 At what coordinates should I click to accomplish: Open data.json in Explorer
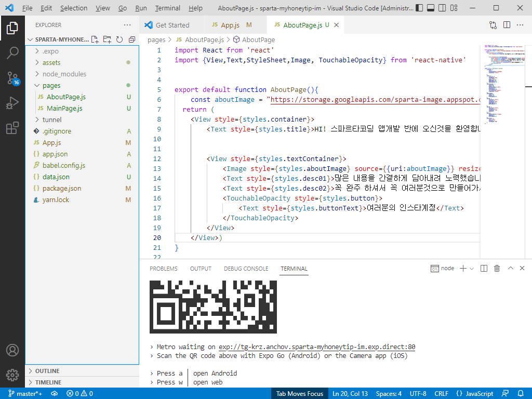pyautogui.click(x=82, y=177)
